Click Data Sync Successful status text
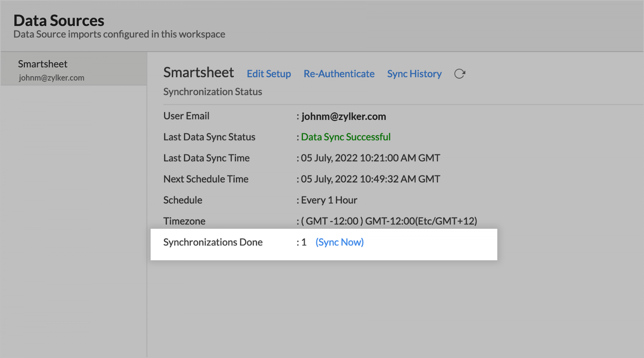Screen dimensions: 644x358 coord(346,137)
